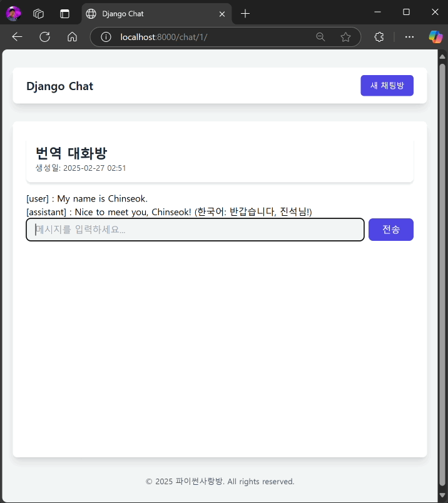Add page to favorites with star icon
The width and height of the screenshot is (448, 503).
(x=345, y=37)
